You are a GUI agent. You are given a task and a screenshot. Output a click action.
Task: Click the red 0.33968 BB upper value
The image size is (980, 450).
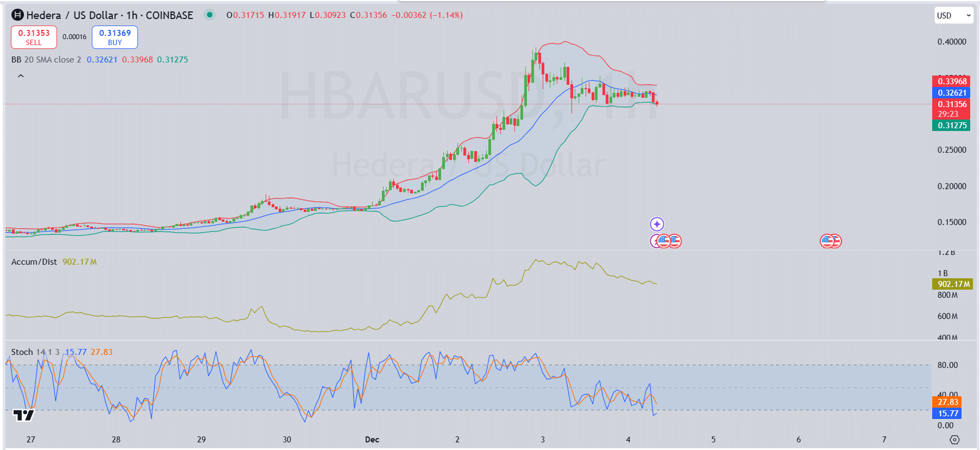tap(137, 60)
